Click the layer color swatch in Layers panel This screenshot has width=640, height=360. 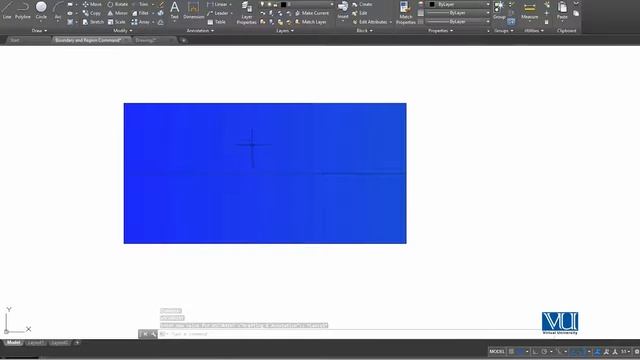point(283,4)
